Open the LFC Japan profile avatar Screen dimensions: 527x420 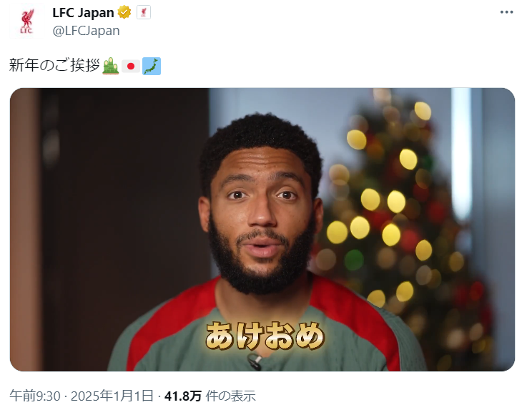(x=26, y=21)
